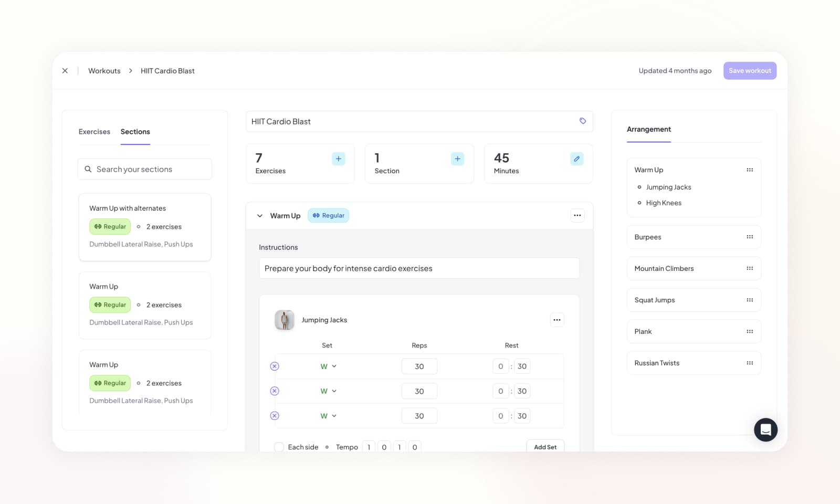Switch to the Exercises tab

click(94, 132)
